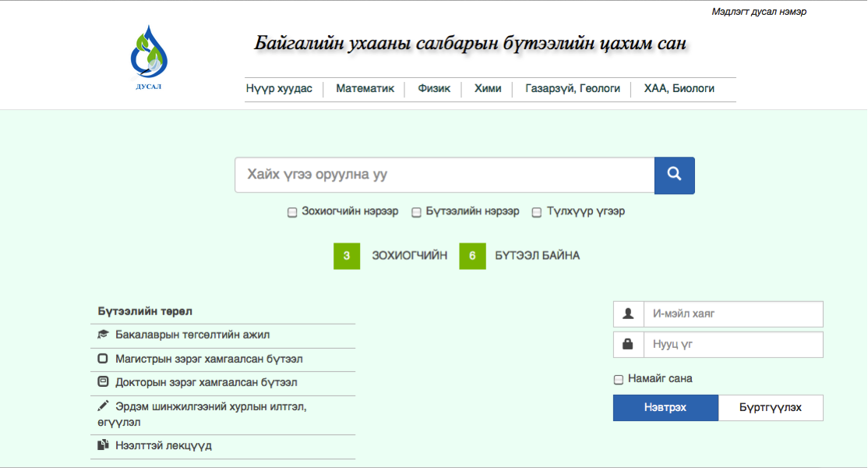Tick the Бүтээлийн нэрээр checkbox
This screenshot has width=868, height=468.
(417, 212)
